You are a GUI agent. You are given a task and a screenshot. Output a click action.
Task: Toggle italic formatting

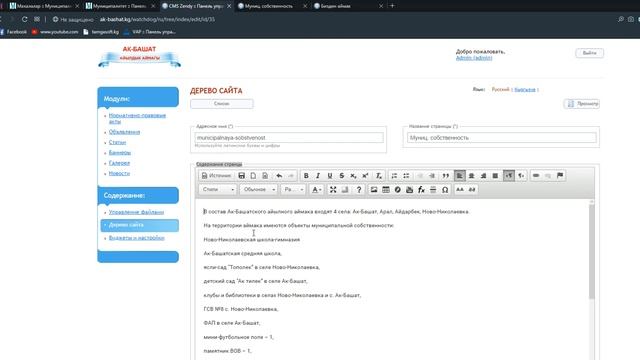coord(318,176)
